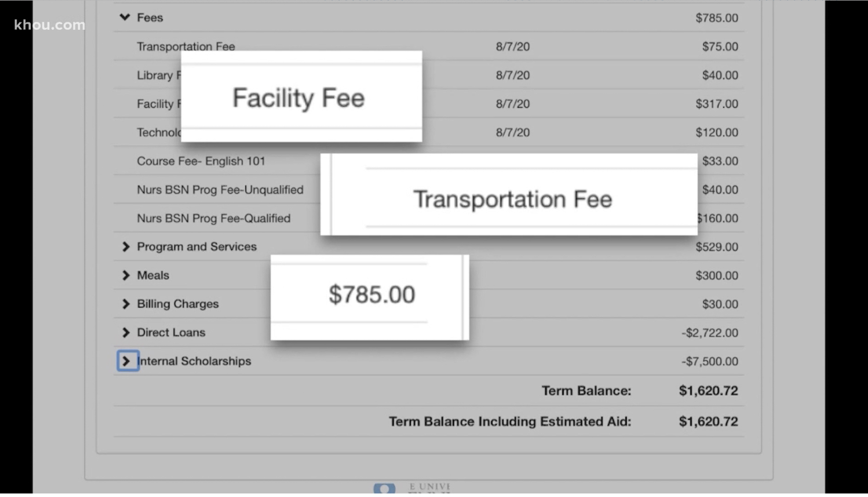Click the Internal Scholarships label

pyautogui.click(x=194, y=361)
